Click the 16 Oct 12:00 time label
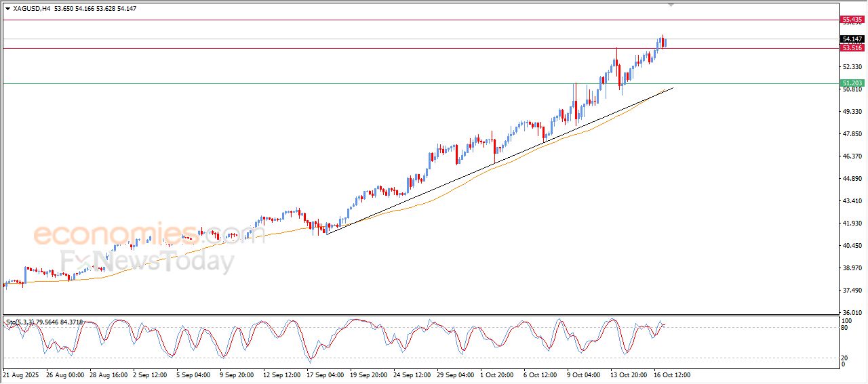868x384 pixels. click(671, 374)
